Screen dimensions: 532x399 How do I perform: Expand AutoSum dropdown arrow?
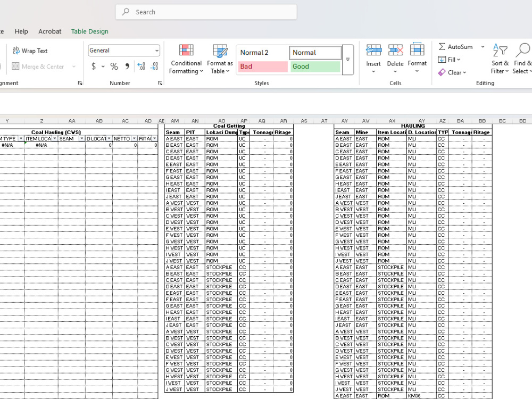point(483,47)
